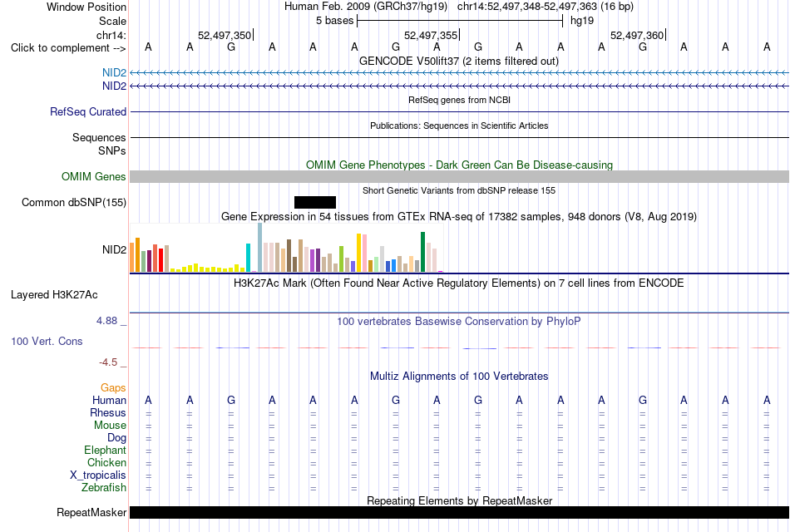Open Multiz Alignments of 100 Vertebrates title
This screenshot has width=790, height=532.
[459, 377]
